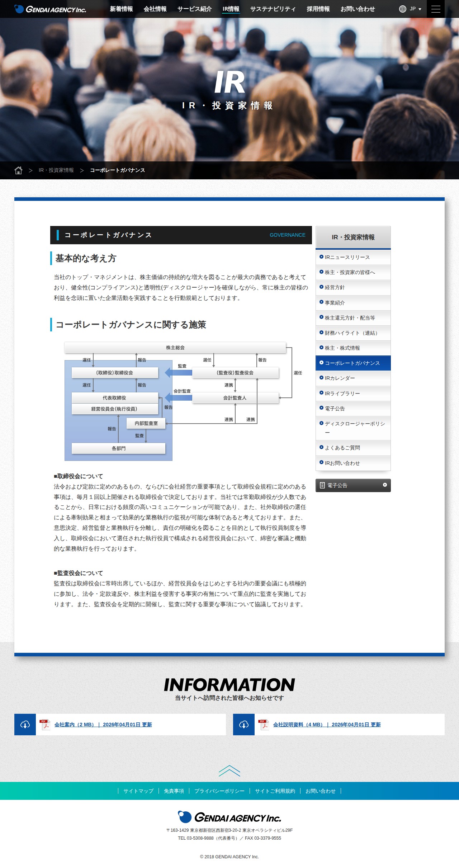
Task: Click the globe language icon
Action: [x=403, y=9]
